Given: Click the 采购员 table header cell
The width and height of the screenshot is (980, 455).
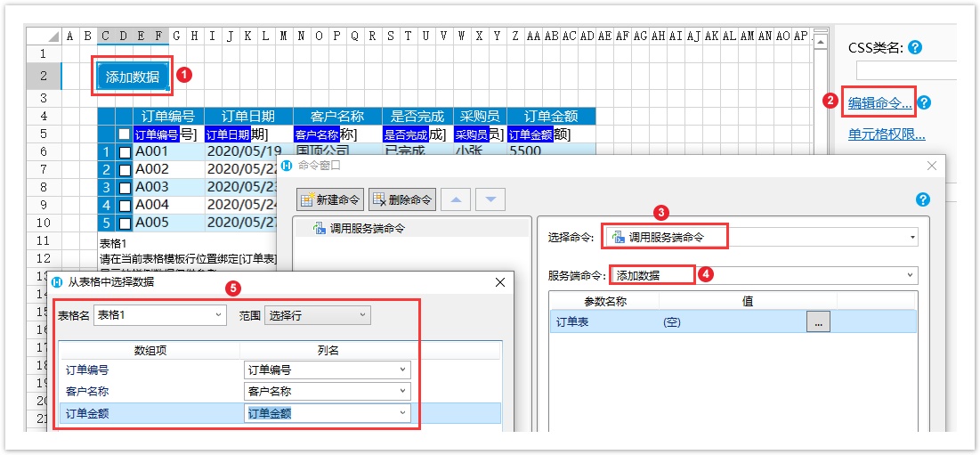Looking at the screenshot, I should tap(480, 117).
